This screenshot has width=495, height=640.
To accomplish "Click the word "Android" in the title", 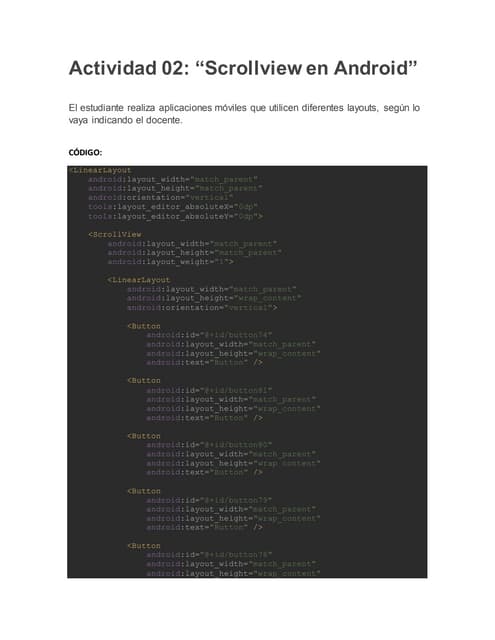I will click(371, 68).
